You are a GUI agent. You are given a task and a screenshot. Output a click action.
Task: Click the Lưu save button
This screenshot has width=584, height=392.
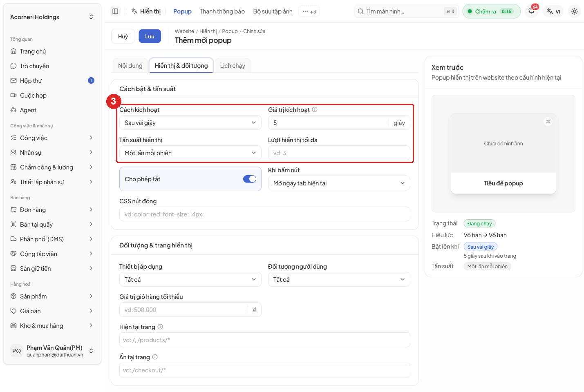click(150, 36)
